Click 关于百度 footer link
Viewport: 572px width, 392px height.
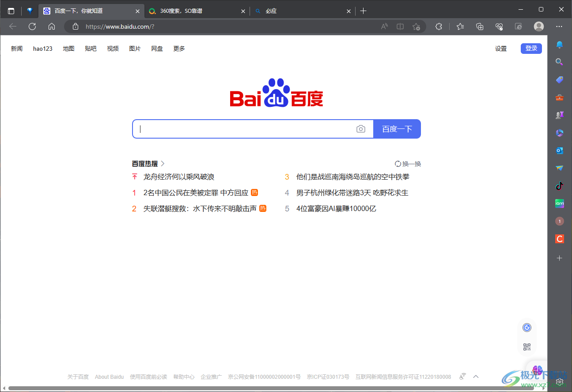tap(78, 377)
